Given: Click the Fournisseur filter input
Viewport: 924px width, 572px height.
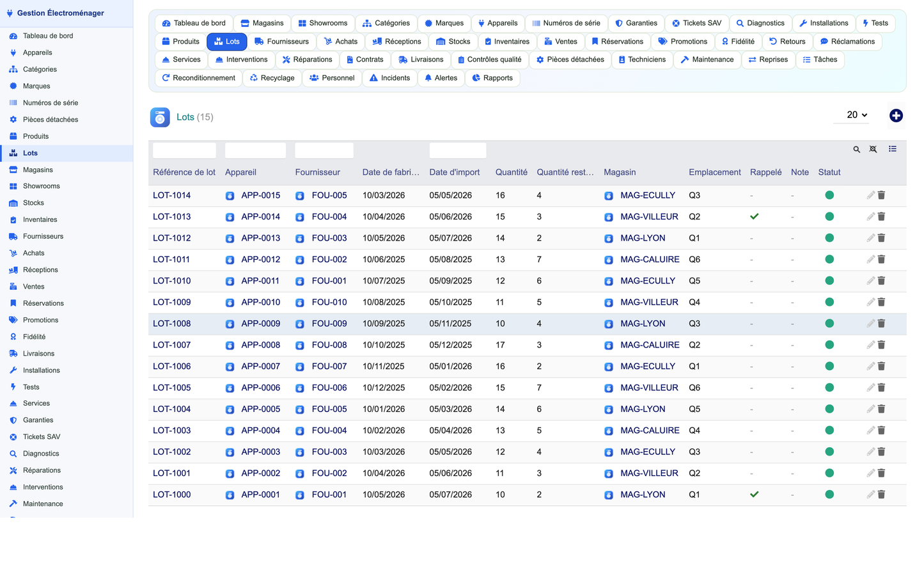Looking at the screenshot, I should pyautogui.click(x=324, y=150).
